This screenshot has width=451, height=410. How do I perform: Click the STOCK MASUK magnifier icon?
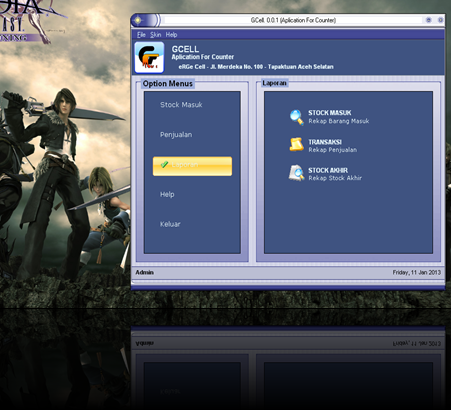(296, 117)
